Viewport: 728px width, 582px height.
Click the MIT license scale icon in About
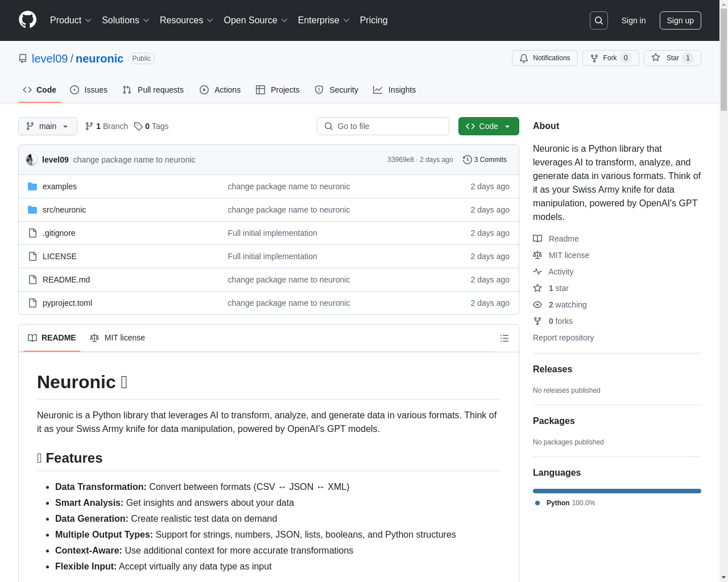(x=537, y=255)
